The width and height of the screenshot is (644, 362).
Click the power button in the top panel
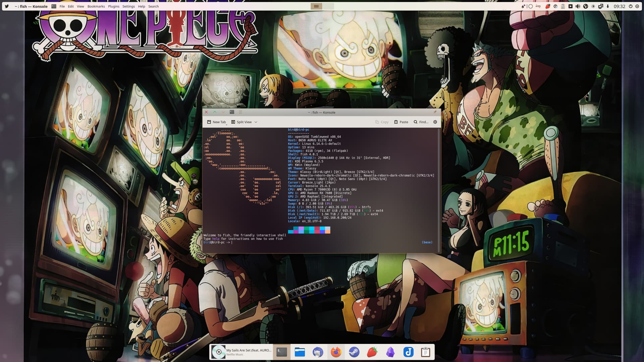pyautogui.click(x=631, y=6)
